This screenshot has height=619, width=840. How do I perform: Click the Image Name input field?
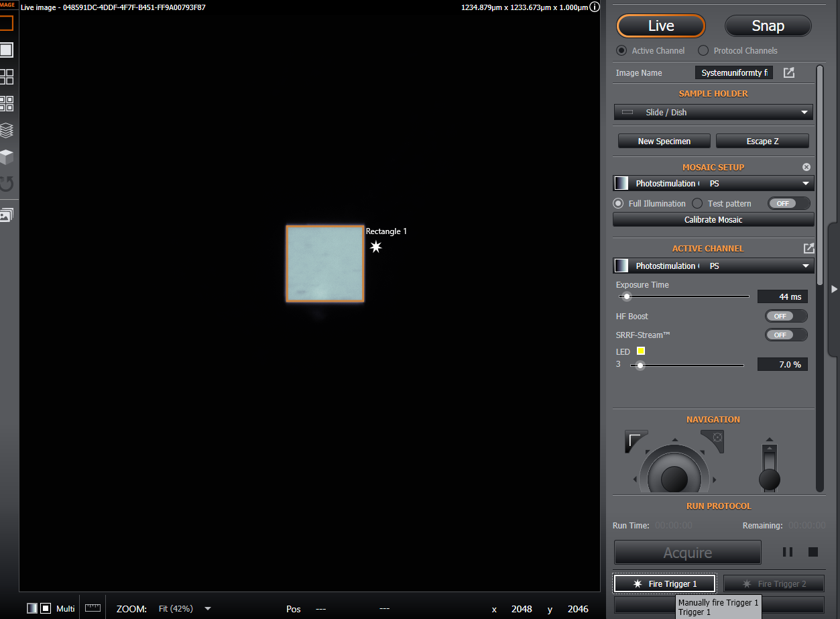733,72
